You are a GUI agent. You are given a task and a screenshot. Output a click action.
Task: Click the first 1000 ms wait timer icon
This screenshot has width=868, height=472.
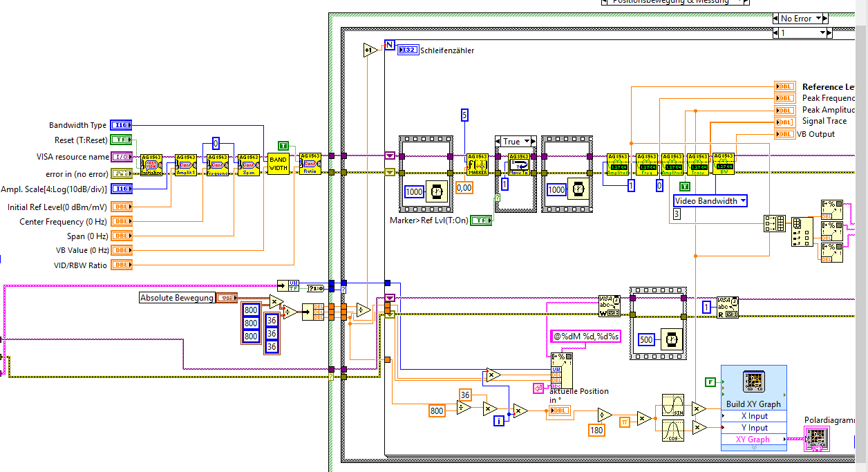(x=436, y=191)
